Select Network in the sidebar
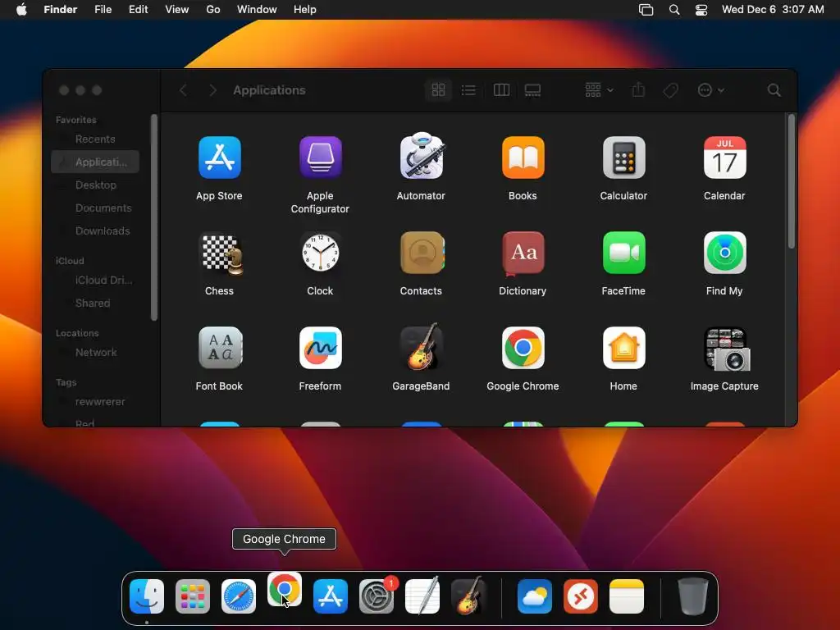This screenshot has width=840, height=630. 95,353
